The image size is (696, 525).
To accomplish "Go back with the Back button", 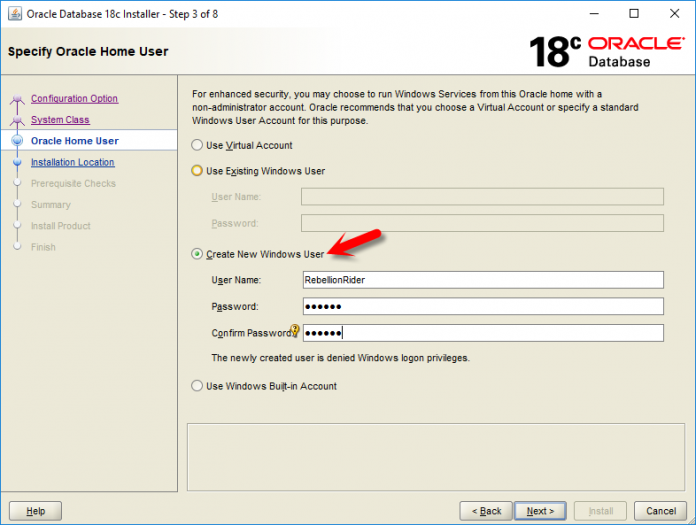I will click(x=486, y=511).
